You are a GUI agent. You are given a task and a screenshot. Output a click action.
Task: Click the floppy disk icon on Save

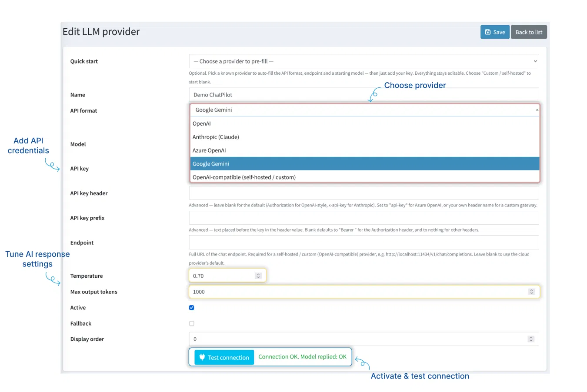pos(488,32)
